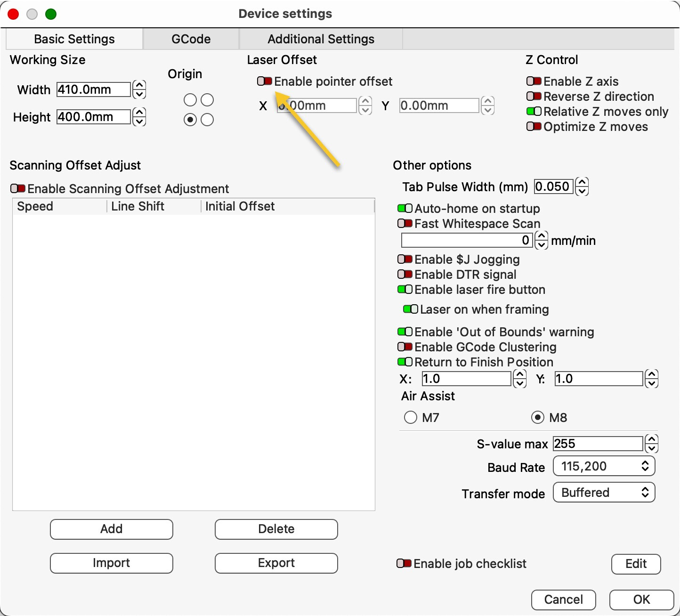Image resolution: width=680 pixels, height=616 pixels.
Task: Toggle Enable Scanning Offset Adjustment
Action: (18, 189)
